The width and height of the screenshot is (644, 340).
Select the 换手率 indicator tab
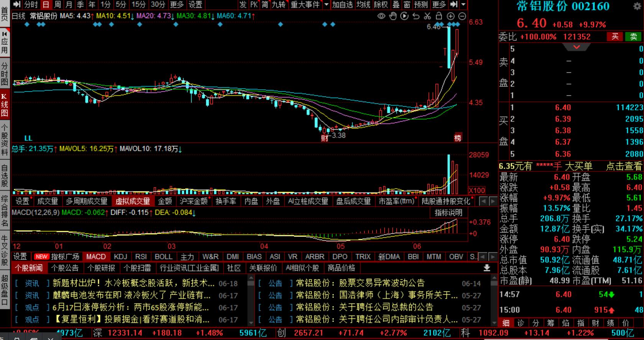(x=226, y=201)
